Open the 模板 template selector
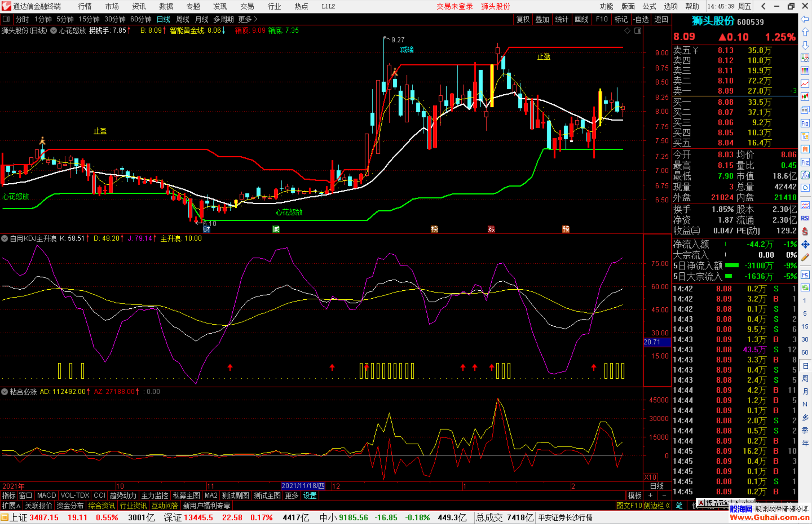This screenshot has height=524, width=812. pyautogui.click(x=635, y=495)
